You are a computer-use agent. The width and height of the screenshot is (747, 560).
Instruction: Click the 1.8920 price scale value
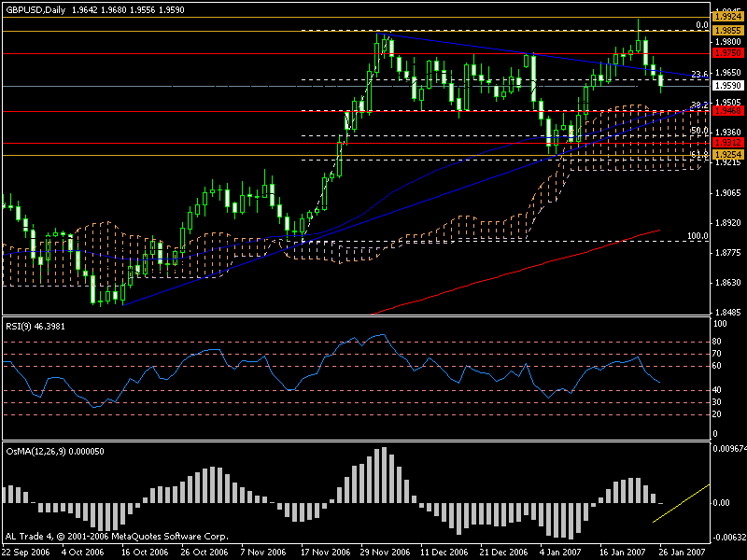(726, 223)
